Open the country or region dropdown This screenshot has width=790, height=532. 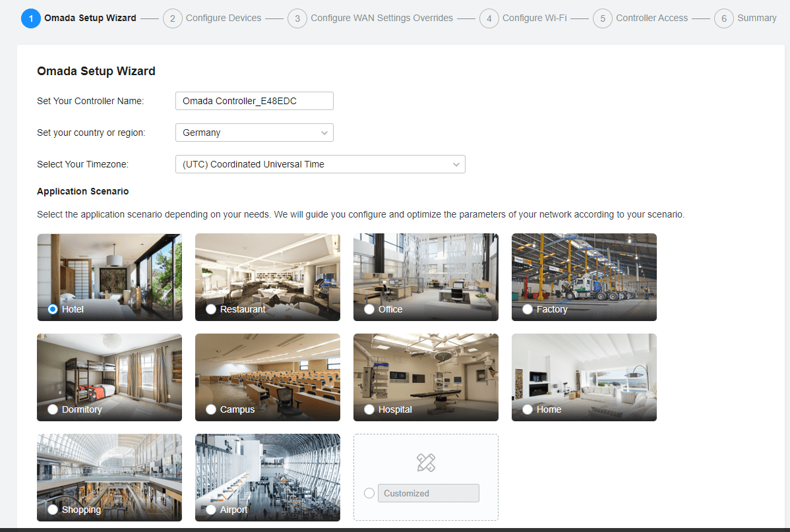click(254, 133)
